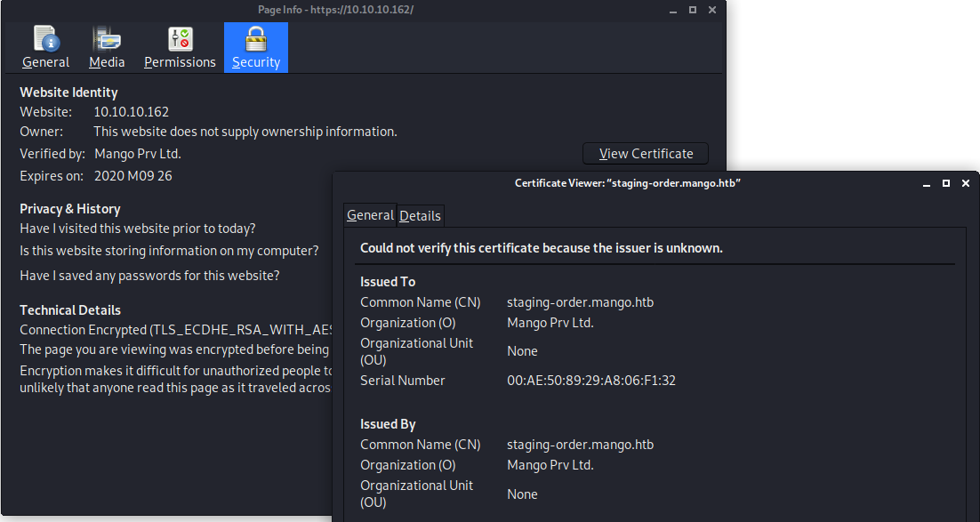The height and width of the screenshot is (522, 980).
Task: Click the website address 10.10.10.162
Action: pyautogui.click(x=132, y=112)
